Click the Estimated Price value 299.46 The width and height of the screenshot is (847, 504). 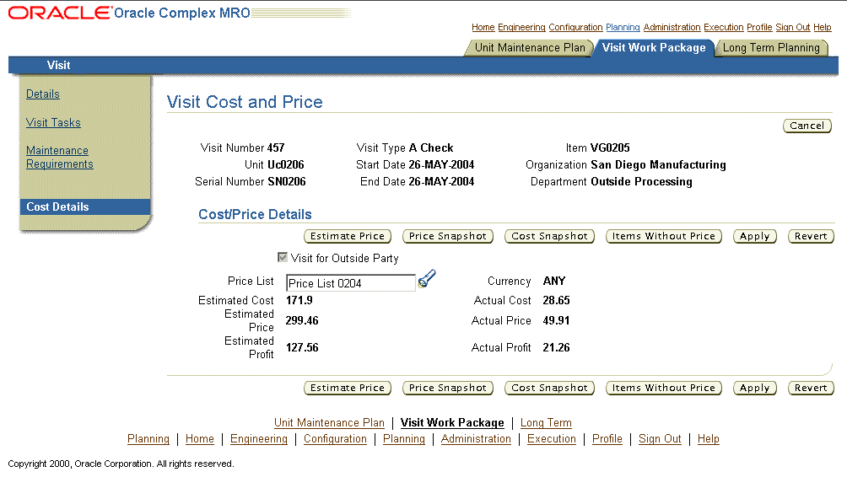pyautogui.click(x=302, y=320)
